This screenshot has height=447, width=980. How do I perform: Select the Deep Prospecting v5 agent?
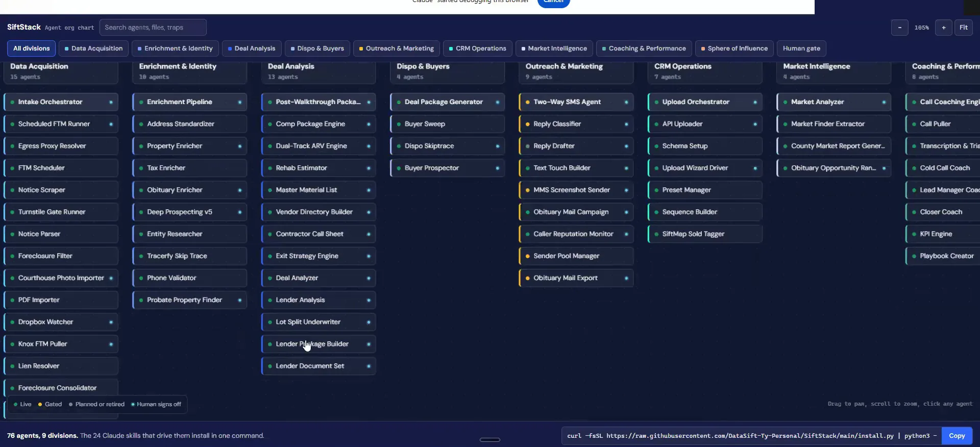click(x=190, y=212)
